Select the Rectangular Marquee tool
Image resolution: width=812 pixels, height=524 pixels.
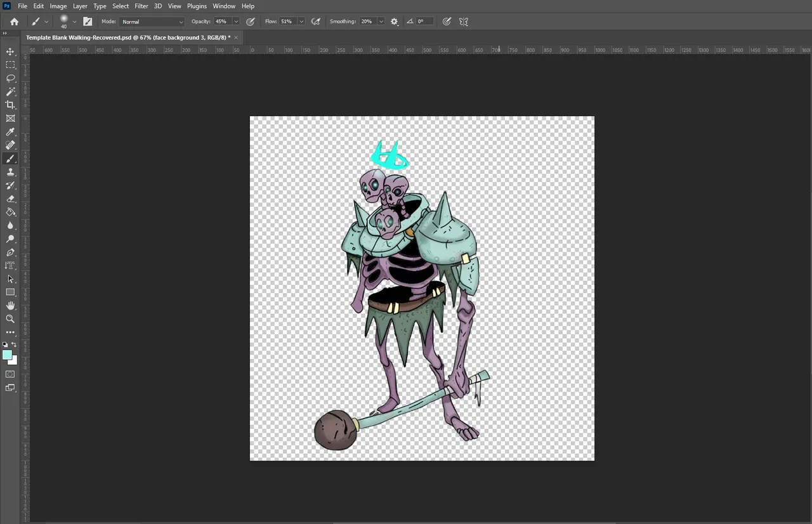[10, 65]
